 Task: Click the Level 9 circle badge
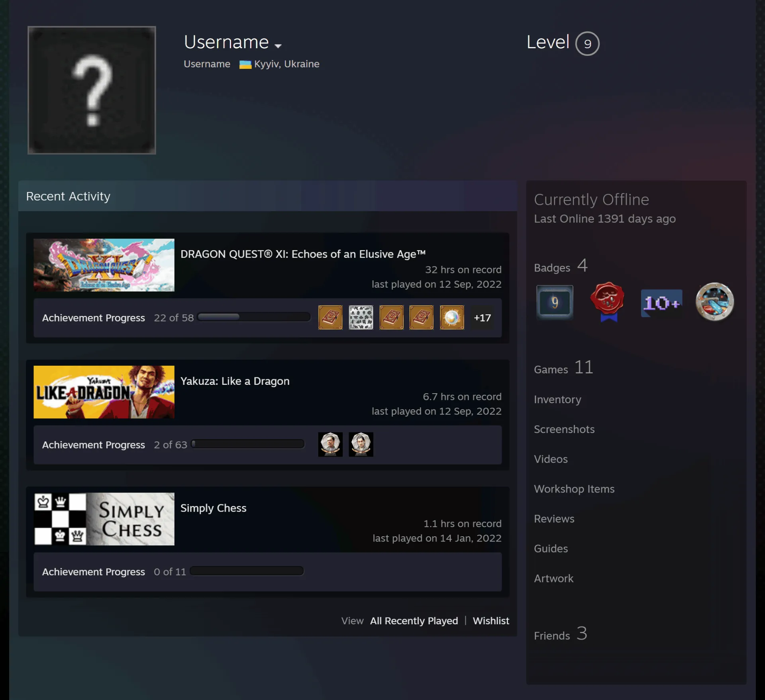click(587, 43)
